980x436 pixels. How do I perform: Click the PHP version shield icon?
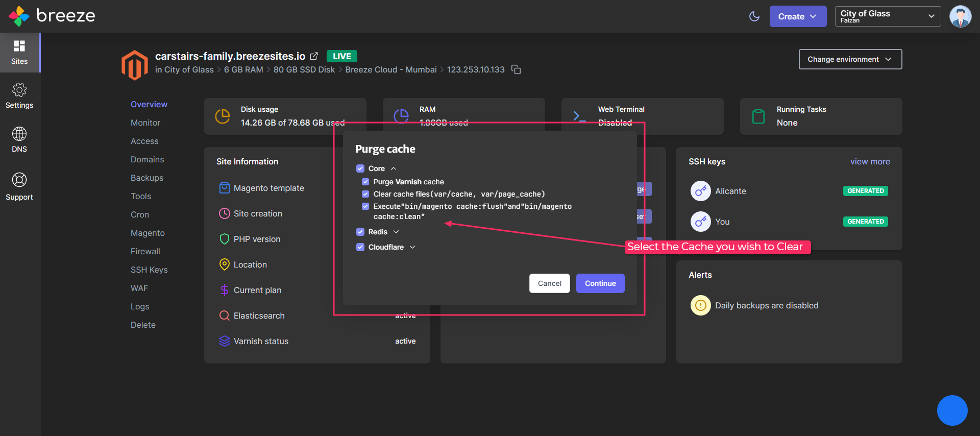pyautogui.click(x=224, y=239)
